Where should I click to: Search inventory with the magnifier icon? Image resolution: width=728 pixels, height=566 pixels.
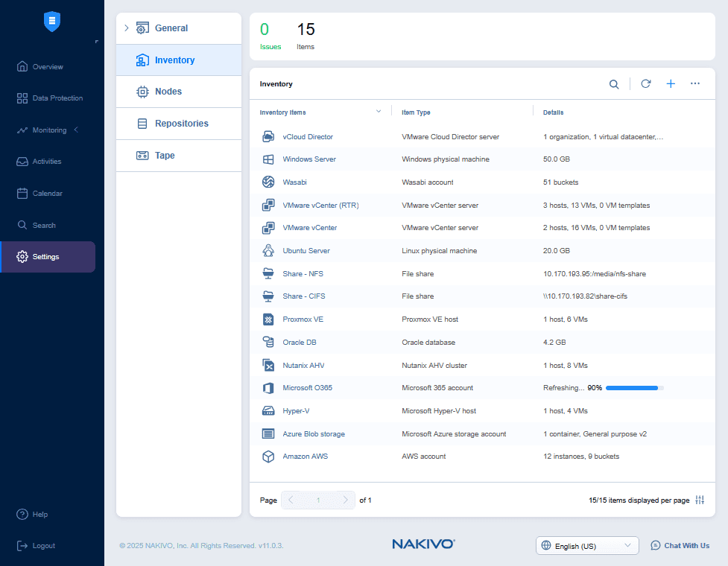coord(614,84)
